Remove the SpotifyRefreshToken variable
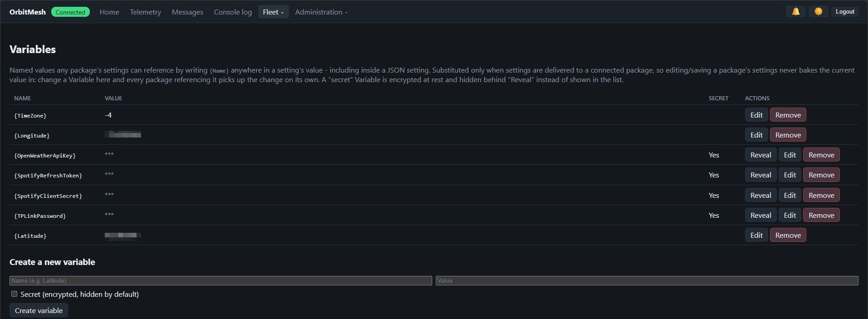Image resolution: width=868 pixels, height=319 pixels. coord(821,175)
